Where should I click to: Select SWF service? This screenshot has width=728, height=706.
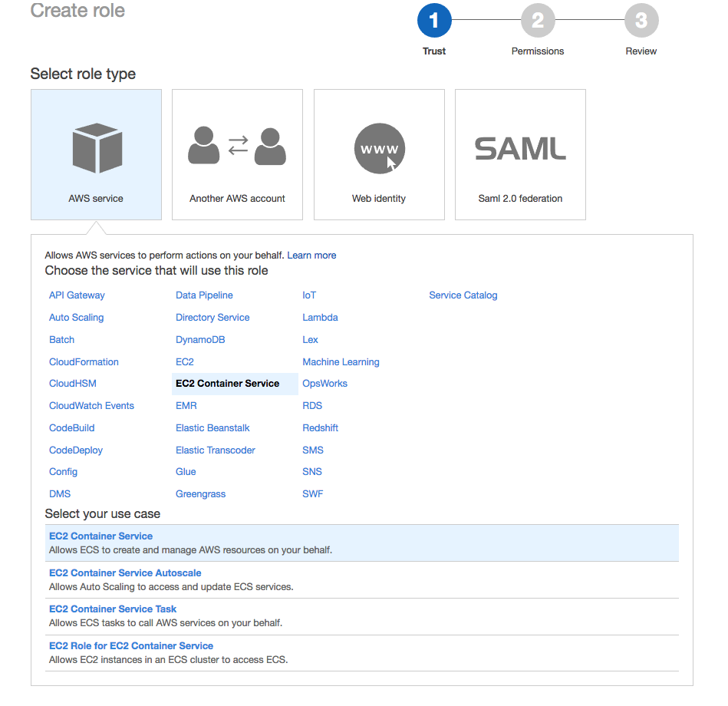pos(313,494)
